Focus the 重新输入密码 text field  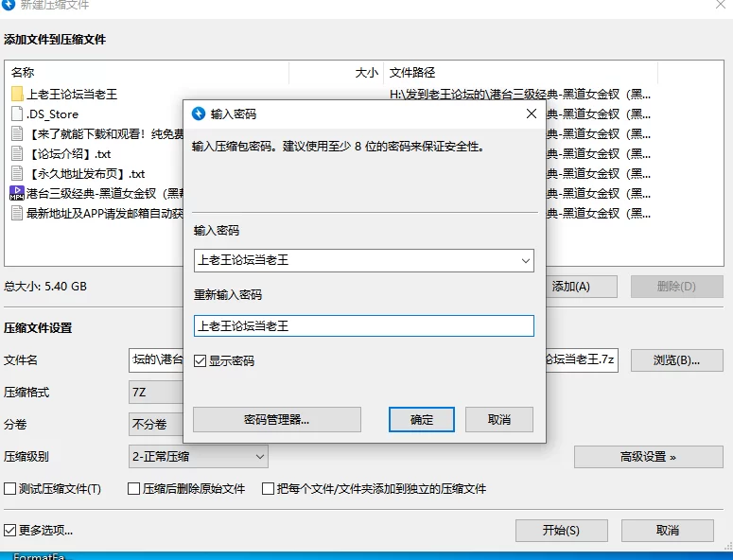pos(364,325)
